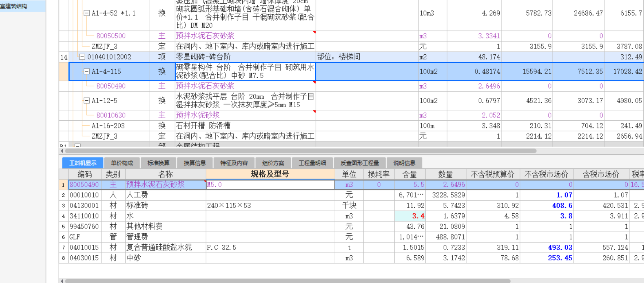Viewport: 644px width, 283px height.
Task: Open the 工程量明细 tab
Action: coord(312,163)
